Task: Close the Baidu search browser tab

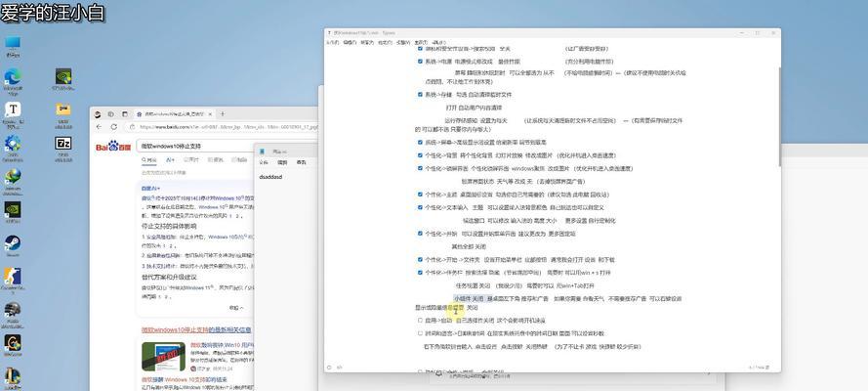Action: coord(210,114)
